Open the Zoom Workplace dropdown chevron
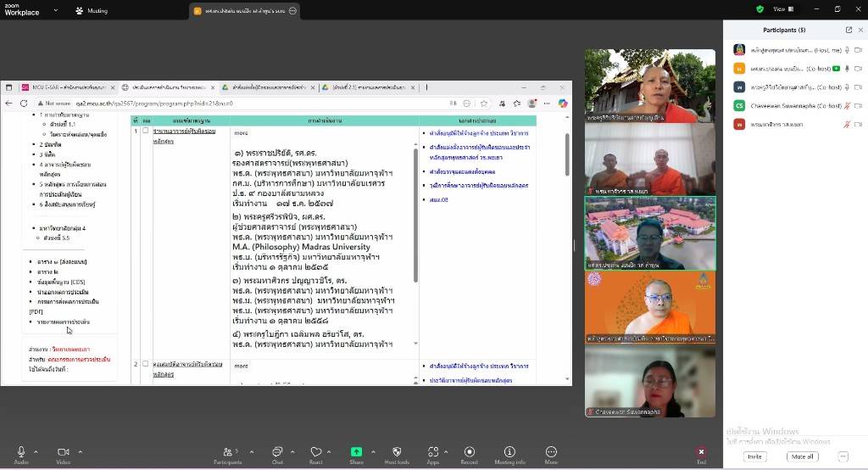The width and height of the screenshot is (868, 470). click(55, 10)
